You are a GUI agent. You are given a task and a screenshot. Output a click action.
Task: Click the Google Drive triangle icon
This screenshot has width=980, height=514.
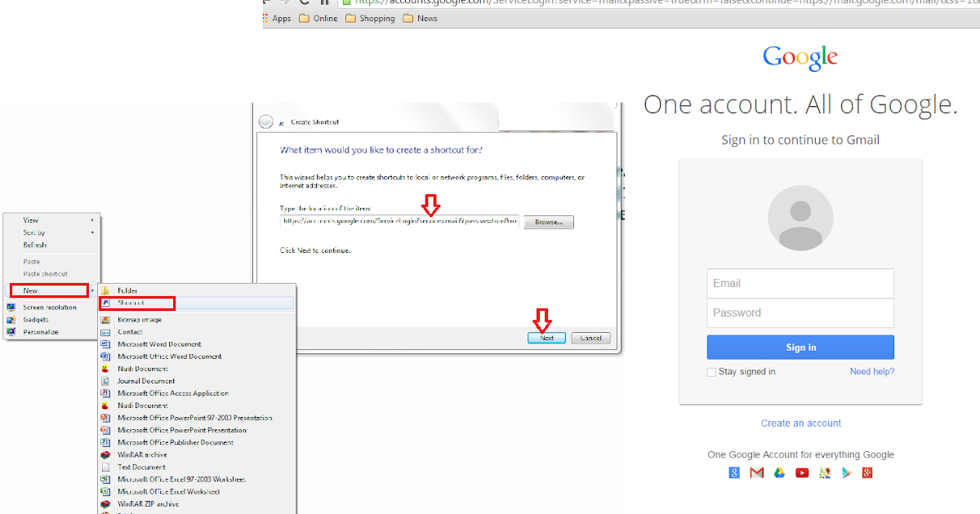pyautogui.click(x=779, y=472)
